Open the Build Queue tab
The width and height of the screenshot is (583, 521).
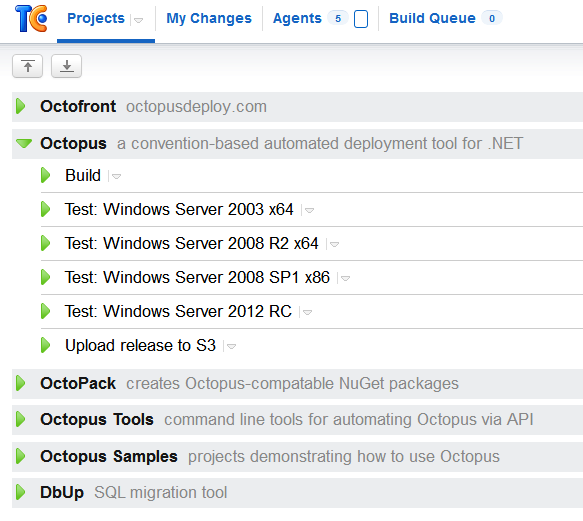[x=432, y=18]
